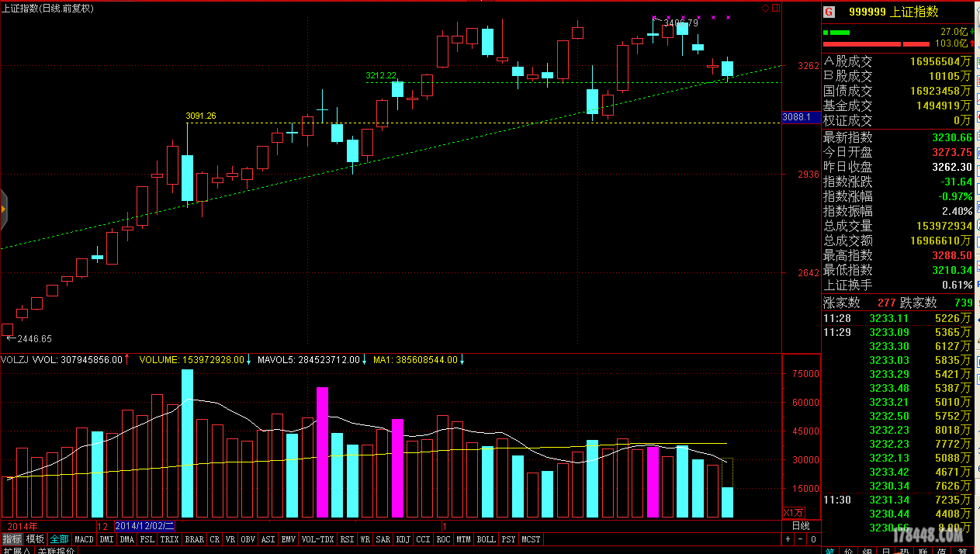Open the 日线 period selector
Image resolution: width=980 pixels, height=554 pixels.
click(800, 525)
